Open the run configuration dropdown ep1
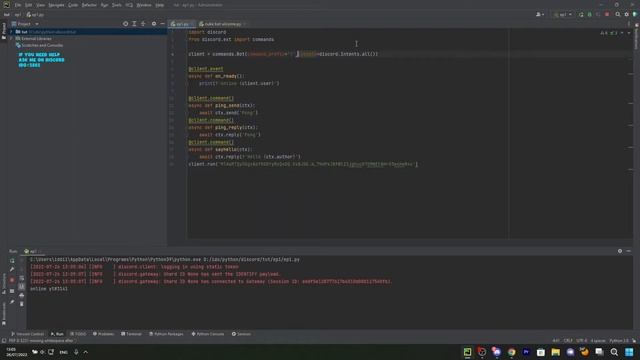Screen dimensions: 640x360 click(563, 14)
